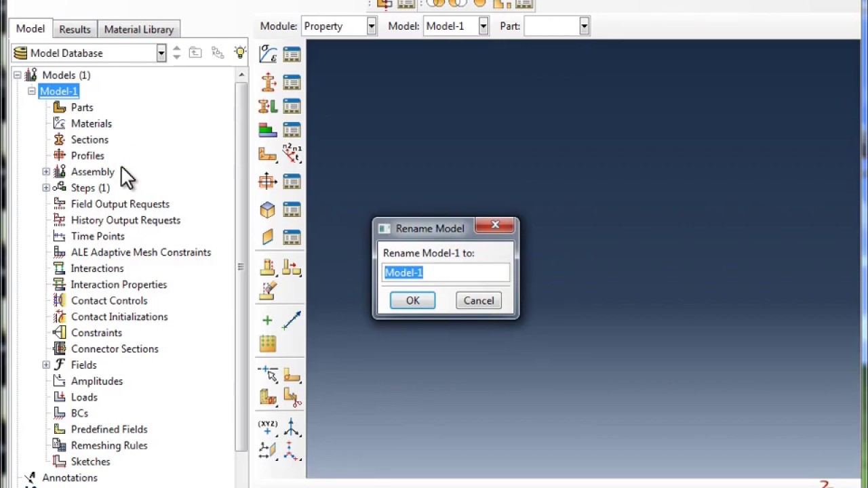This screenshot has width=868, height=488.
Task: Select Profiles in the model tree
Action: click(87, 156)
